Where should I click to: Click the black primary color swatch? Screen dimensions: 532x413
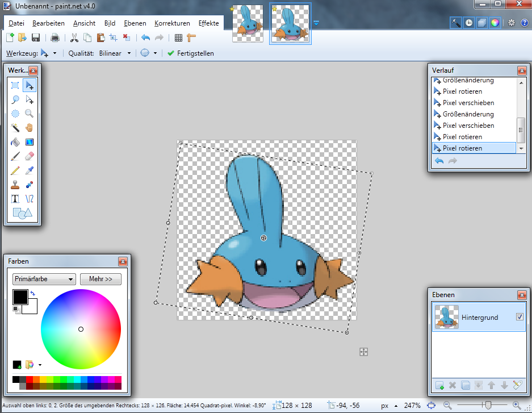tap(20, 297)
